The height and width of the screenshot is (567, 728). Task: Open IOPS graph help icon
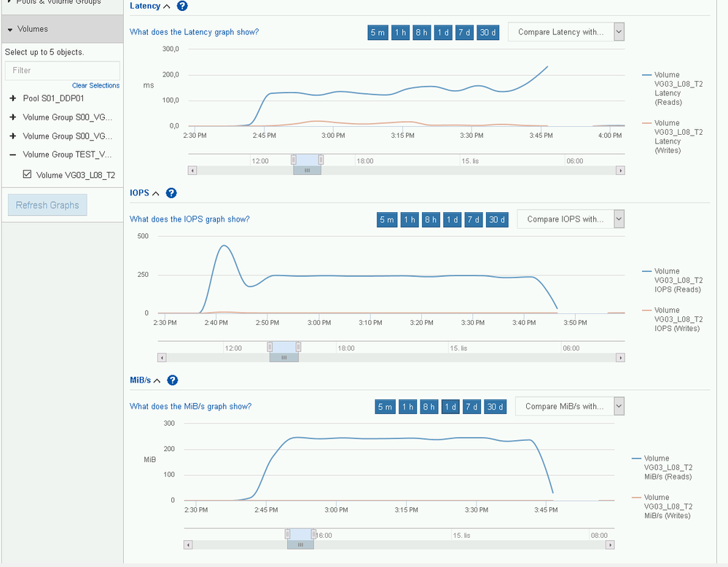point(171,193)
